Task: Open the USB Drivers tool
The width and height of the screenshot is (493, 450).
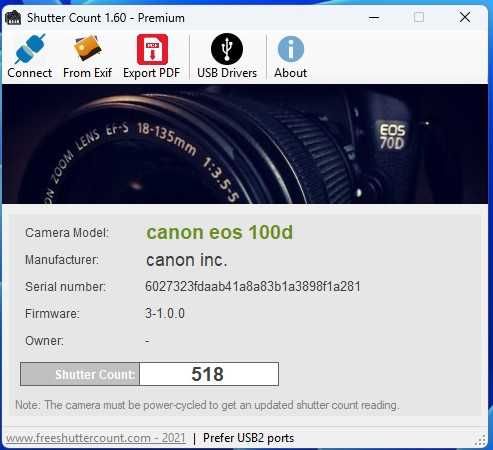Action: pyautogui.click(x=227, y=56)
